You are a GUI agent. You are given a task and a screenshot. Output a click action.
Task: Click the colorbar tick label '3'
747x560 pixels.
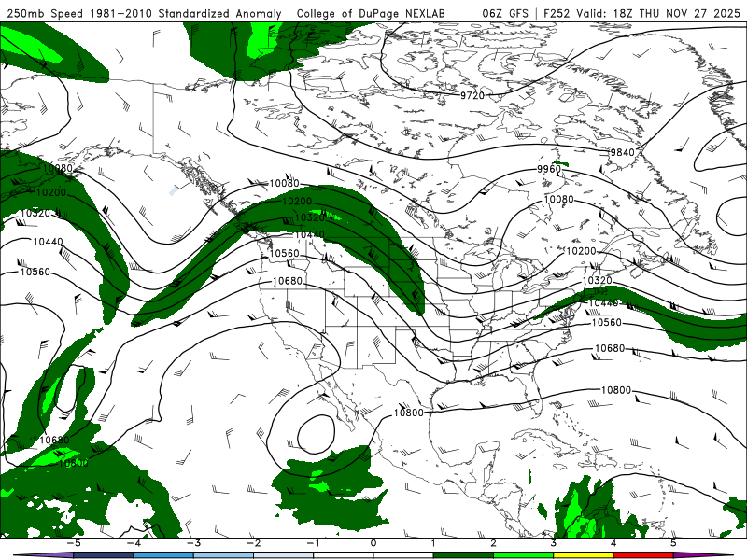click(x=553, y=543)
